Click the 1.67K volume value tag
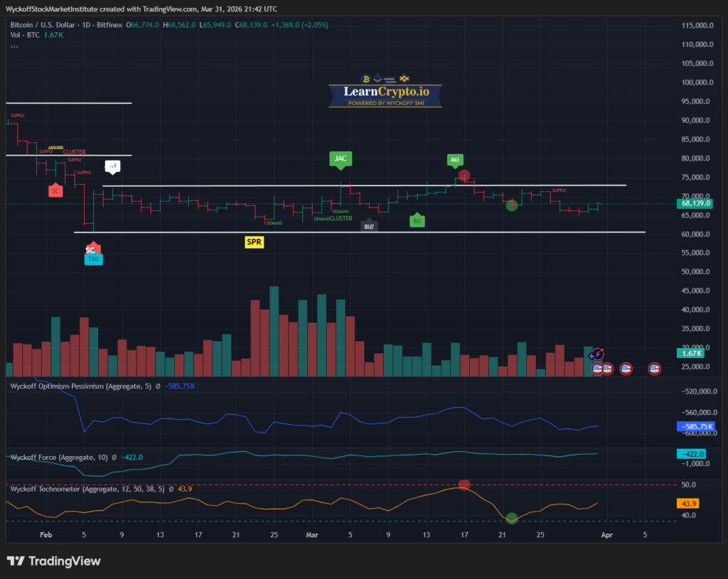 point(691,354)
